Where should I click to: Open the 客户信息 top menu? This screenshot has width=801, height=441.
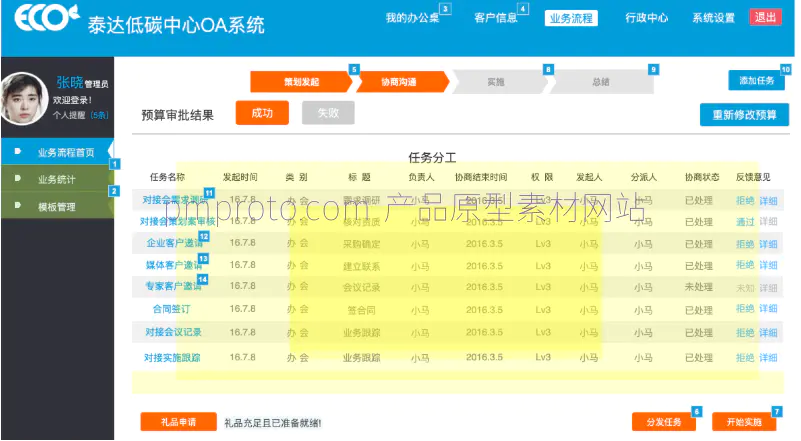point(495,18)
